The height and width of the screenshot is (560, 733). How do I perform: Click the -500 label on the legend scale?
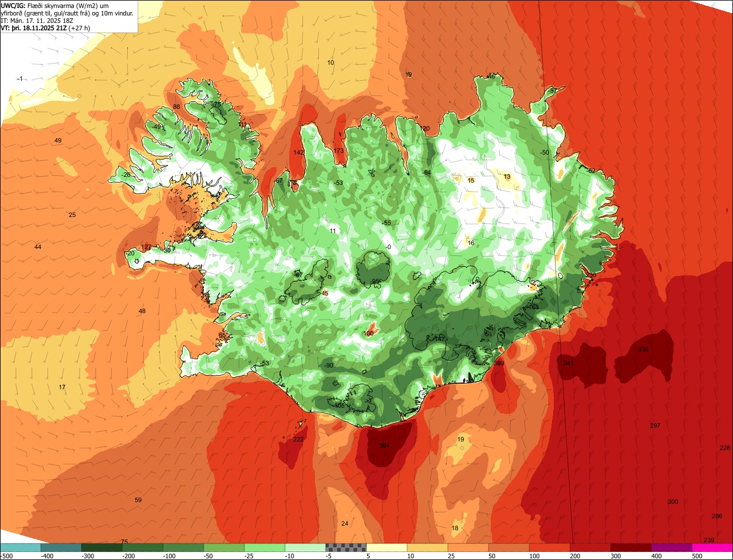tap(7, 556)
